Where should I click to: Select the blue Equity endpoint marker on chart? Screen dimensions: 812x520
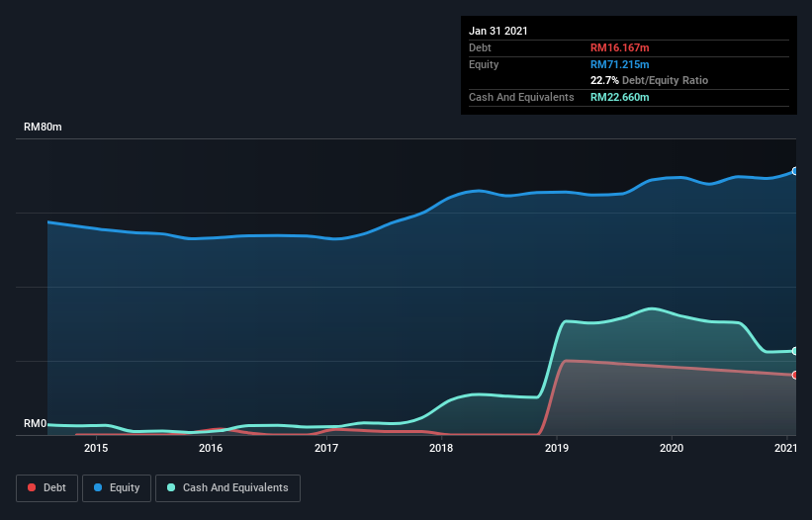click(795, 171)
